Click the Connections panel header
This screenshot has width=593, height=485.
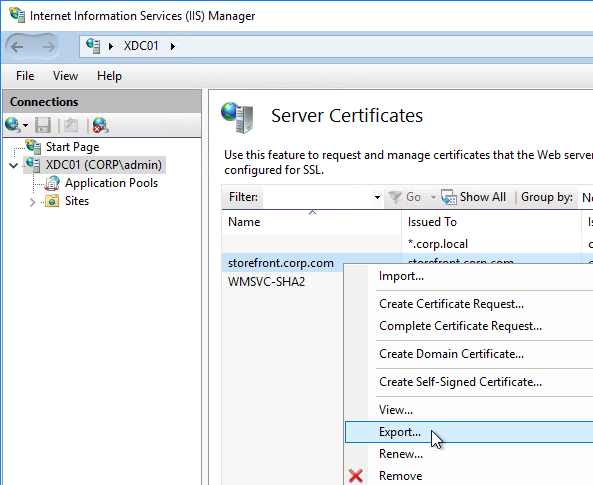pyautogui.click(x=102, y=101)
